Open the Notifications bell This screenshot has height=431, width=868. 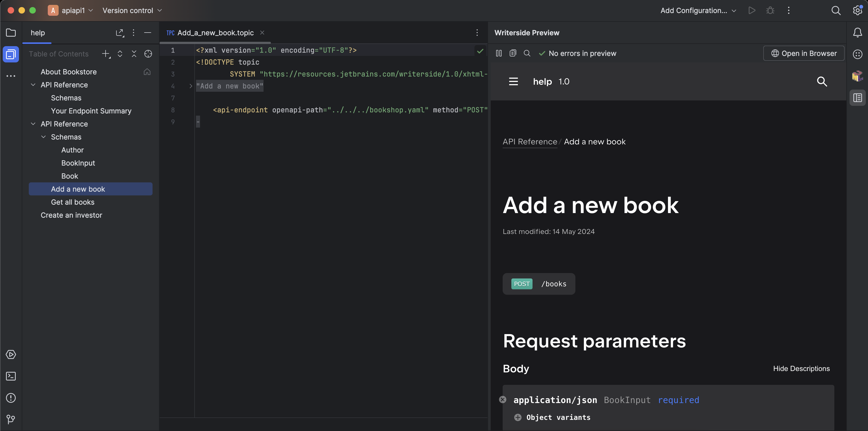[858, 33]
